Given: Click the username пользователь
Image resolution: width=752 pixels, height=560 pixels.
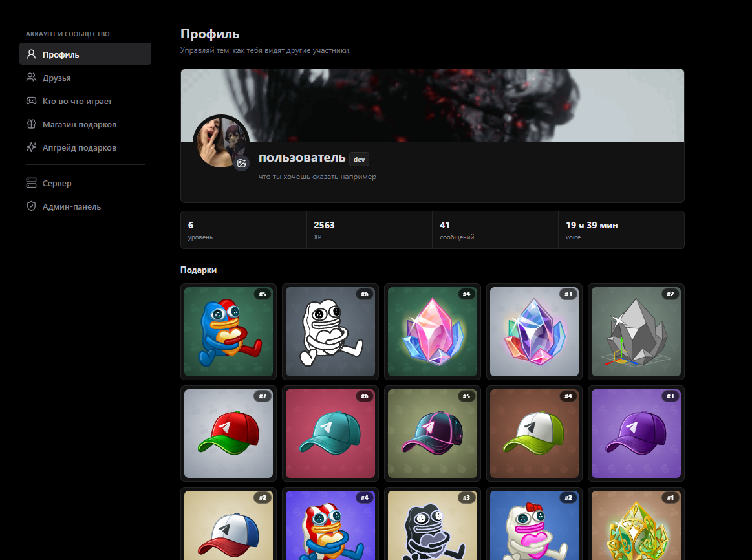Looking at the screenshot, I should click(x=302, y=158).
